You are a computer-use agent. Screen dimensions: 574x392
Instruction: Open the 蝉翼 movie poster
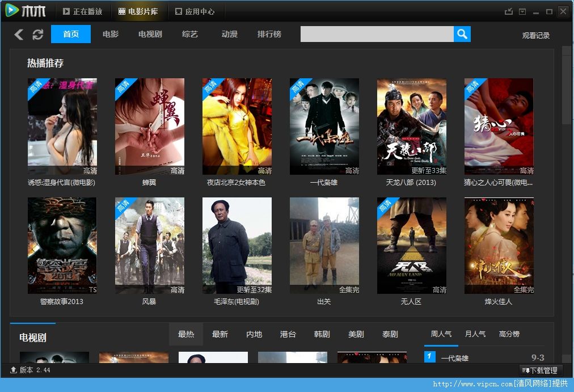pyautogui.click(x=149, y=127)
